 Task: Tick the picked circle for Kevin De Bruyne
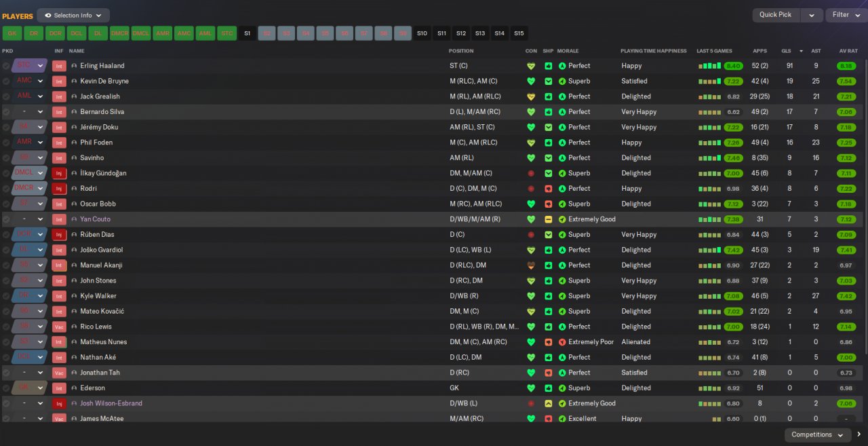[x=6, y=81]
